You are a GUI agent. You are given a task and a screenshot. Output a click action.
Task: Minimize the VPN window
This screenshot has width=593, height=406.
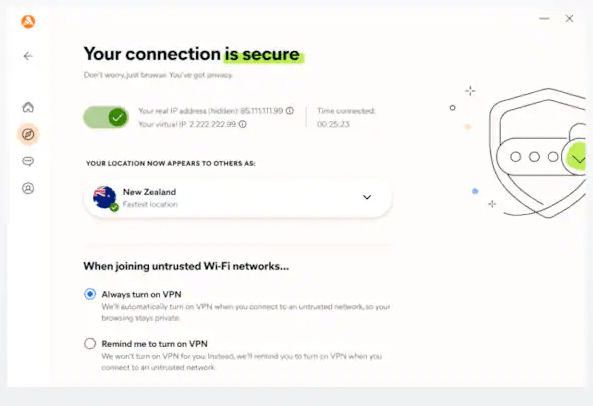[544, 18]
